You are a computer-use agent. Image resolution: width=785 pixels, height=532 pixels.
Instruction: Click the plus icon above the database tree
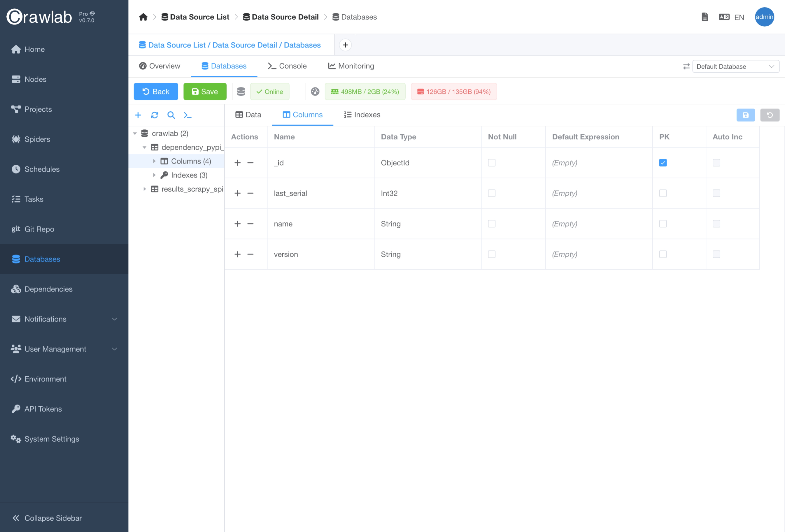[x=138, y=115]
